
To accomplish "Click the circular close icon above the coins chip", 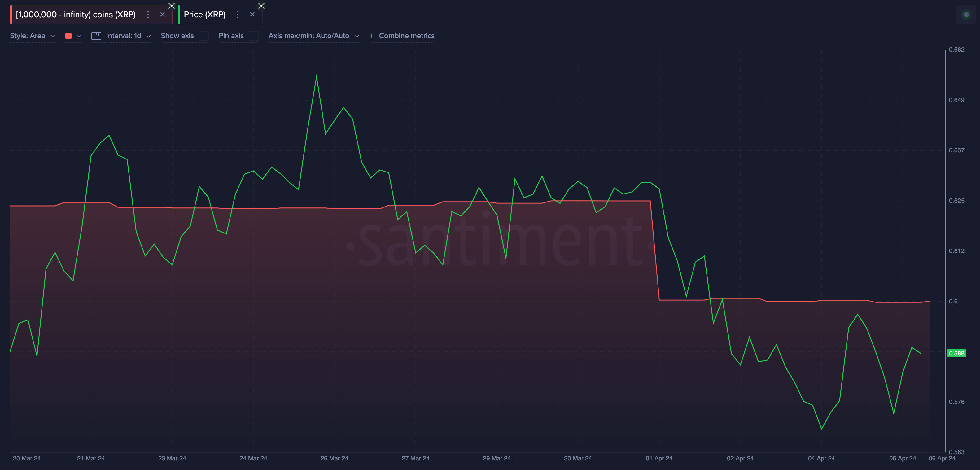I will (172, 6).
